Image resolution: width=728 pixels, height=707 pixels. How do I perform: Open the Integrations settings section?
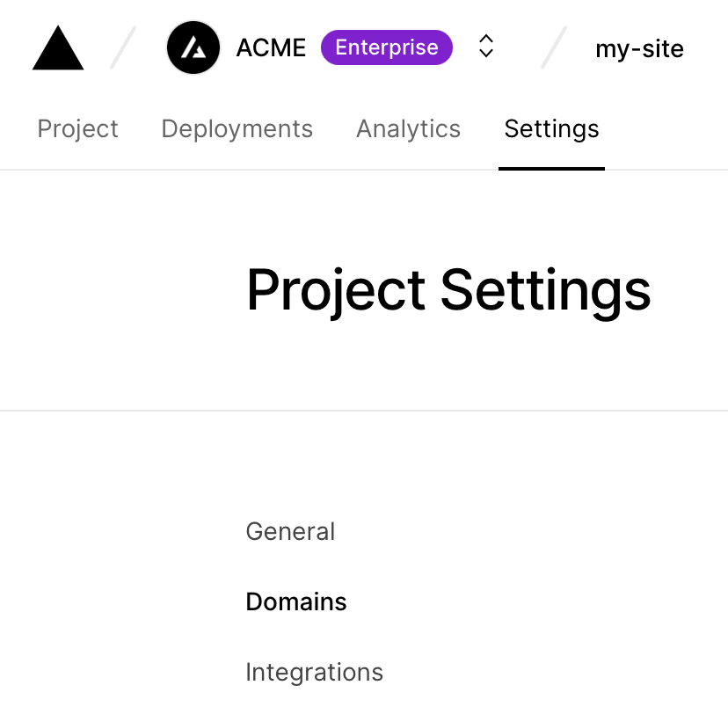314,672
